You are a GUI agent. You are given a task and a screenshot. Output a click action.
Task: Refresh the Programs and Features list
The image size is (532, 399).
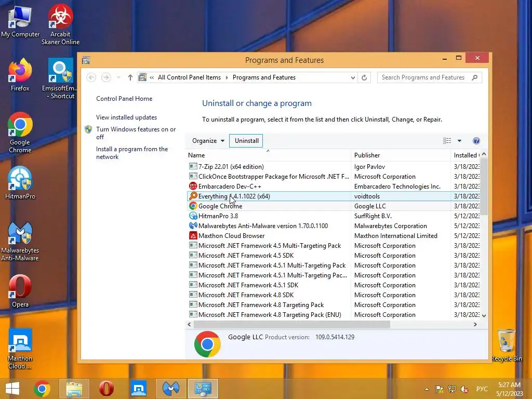pos(364,78)
